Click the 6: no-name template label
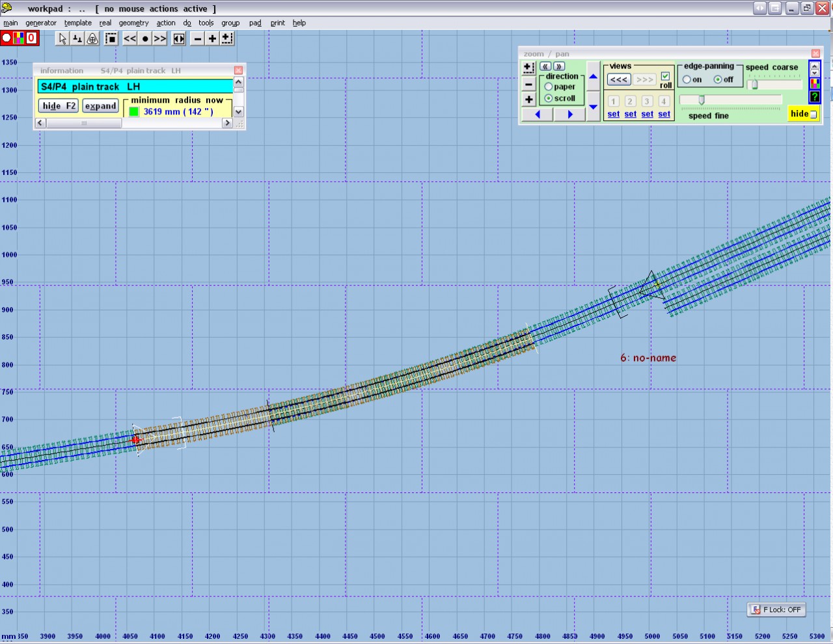 point(648,358)
